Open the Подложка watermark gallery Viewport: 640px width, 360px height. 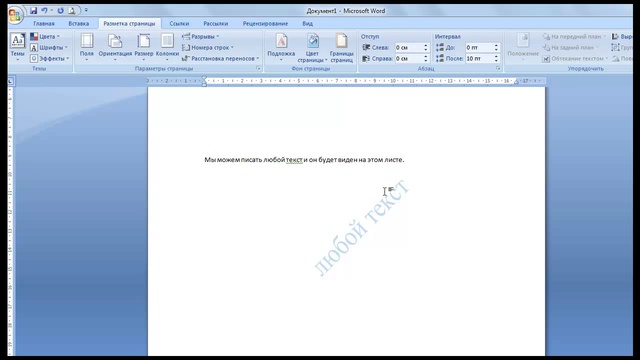point(281,48)
